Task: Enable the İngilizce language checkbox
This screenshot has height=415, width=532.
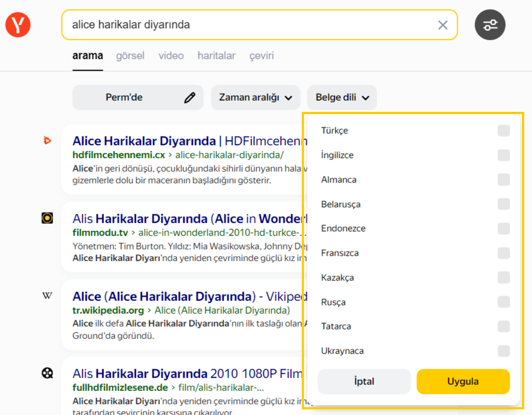Action: [503, 155]
